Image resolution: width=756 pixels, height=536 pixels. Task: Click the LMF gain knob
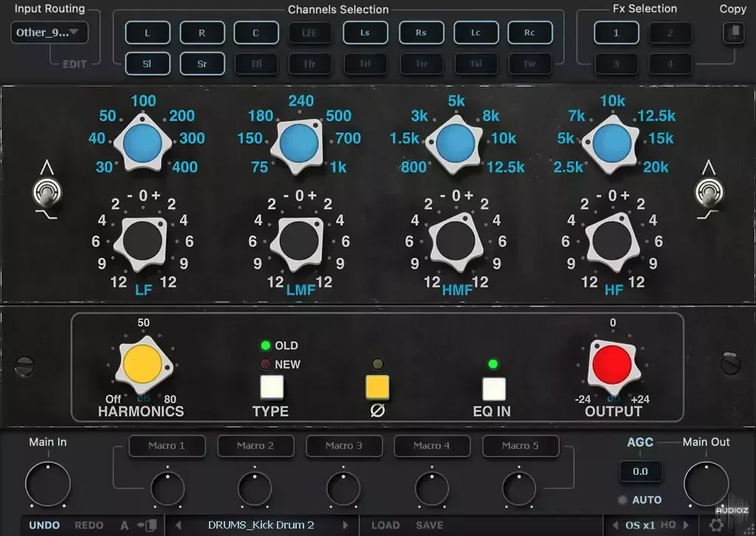coord(299,241)
